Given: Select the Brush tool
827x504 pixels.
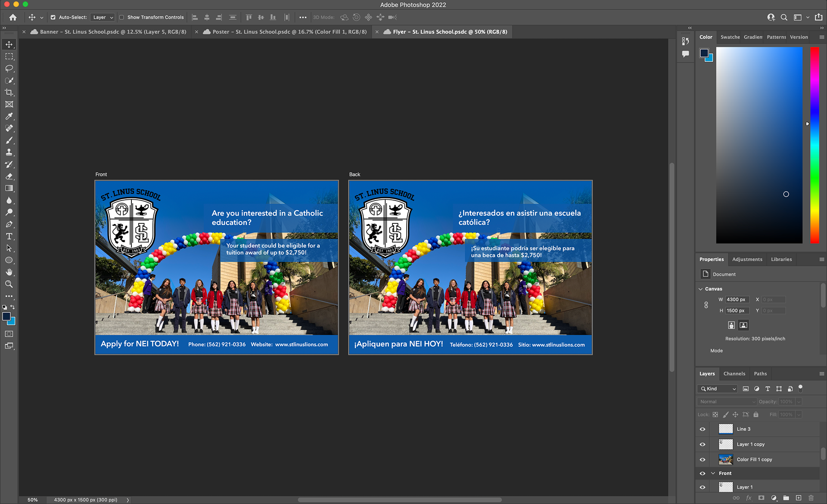Looking at the screenshot, I should tap(9, 140).
